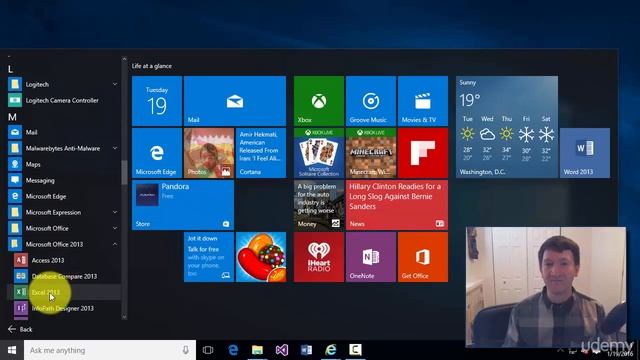Open the Xbox tile
Viewport: 640px width, 360px height.
click(319, 101)
